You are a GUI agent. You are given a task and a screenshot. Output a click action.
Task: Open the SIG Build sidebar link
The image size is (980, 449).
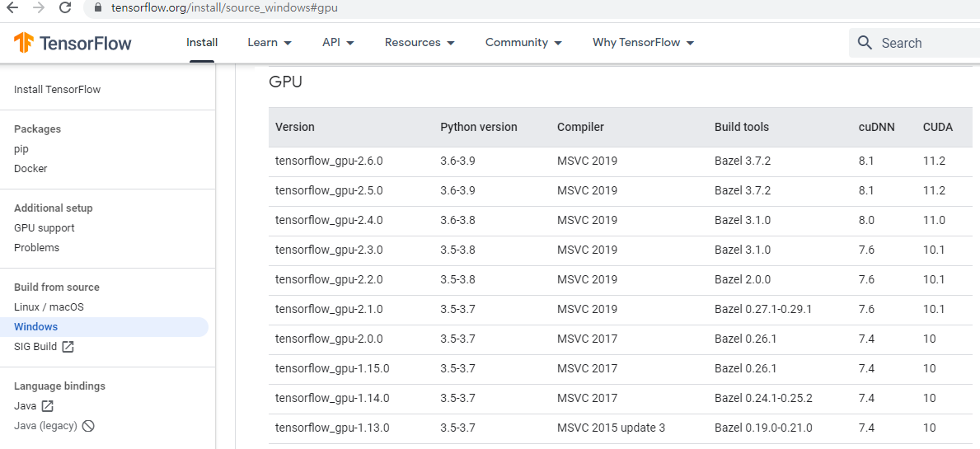tap(35, 347)
